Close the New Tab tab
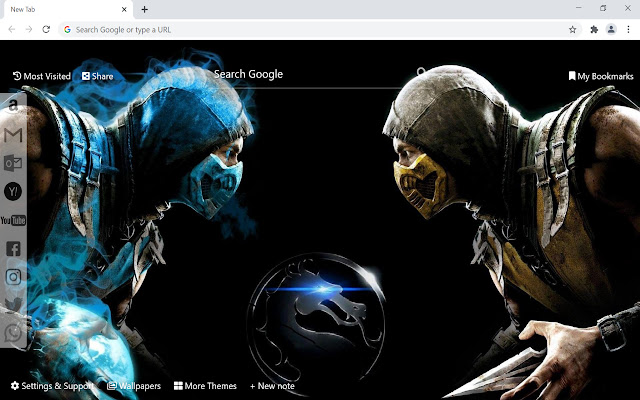 (124, 9)
